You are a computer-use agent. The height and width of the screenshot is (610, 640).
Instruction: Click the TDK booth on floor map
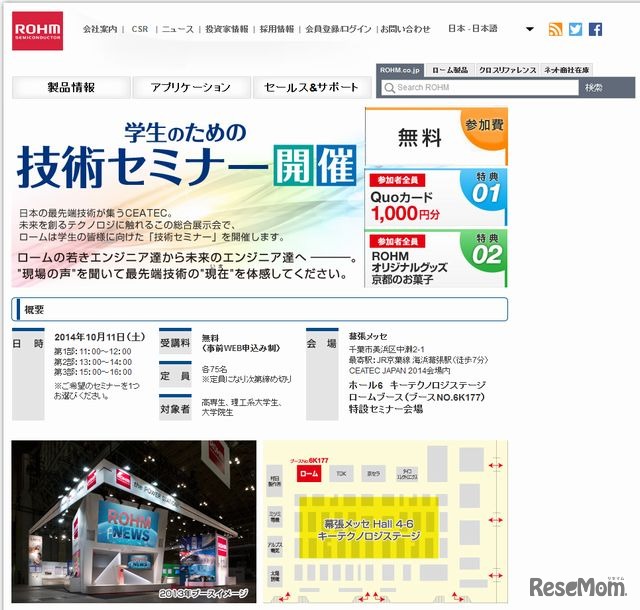[341, 474]
